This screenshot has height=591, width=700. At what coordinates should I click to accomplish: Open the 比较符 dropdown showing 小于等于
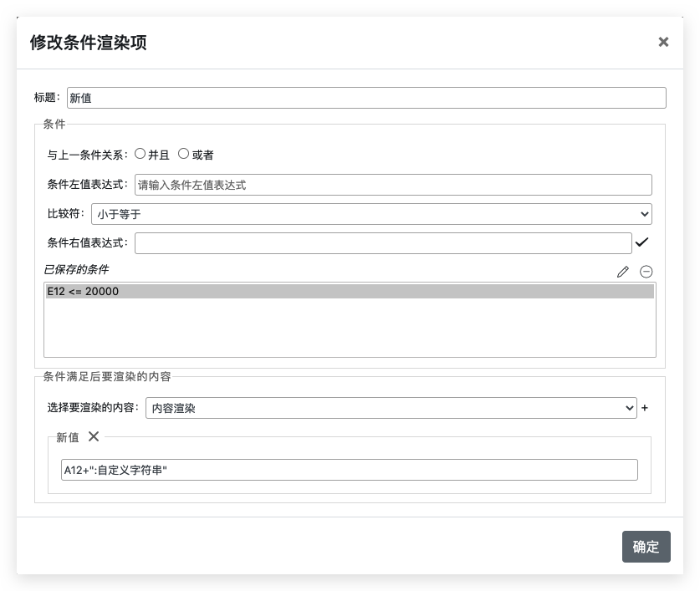371,214
